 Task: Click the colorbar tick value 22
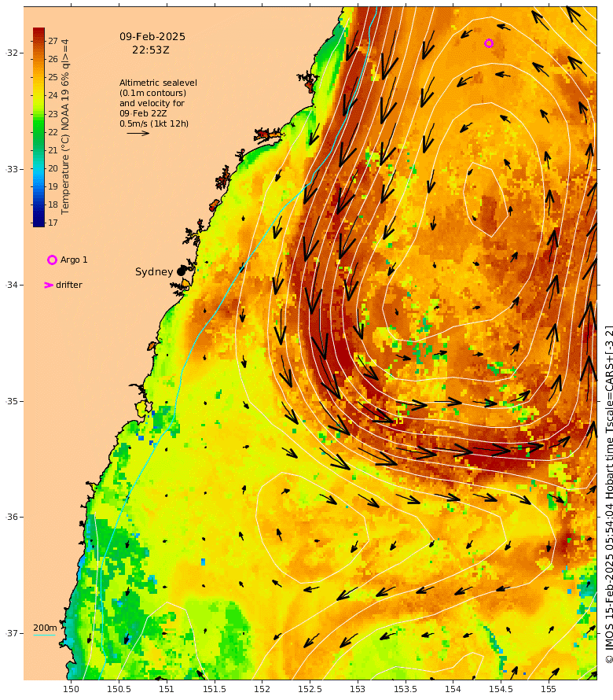coord(53,132)
